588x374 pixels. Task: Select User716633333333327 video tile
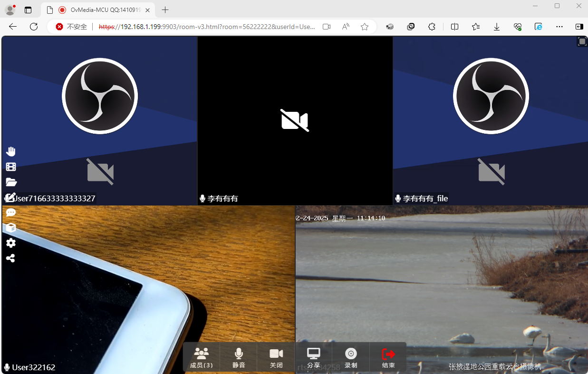(x=99, y=120)
